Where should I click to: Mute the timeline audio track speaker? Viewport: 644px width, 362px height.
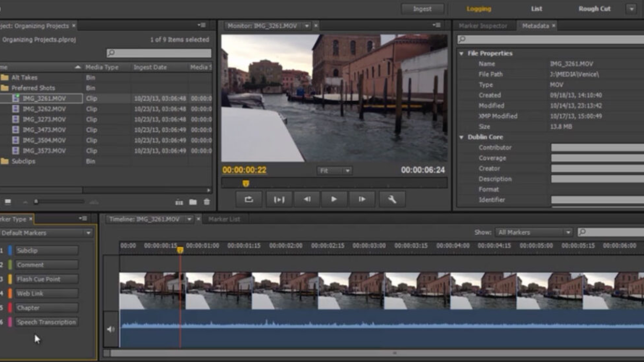click(x=111, y=329)
